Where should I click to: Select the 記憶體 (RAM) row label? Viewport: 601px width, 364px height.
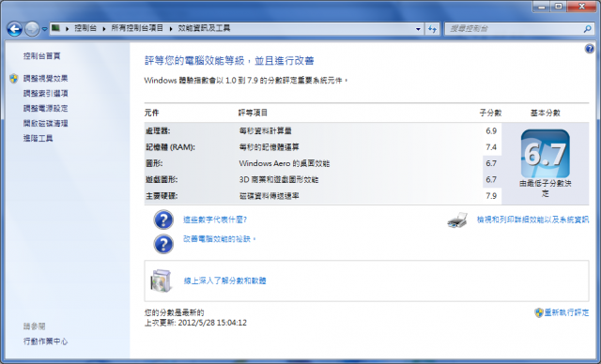coord(170,147)
